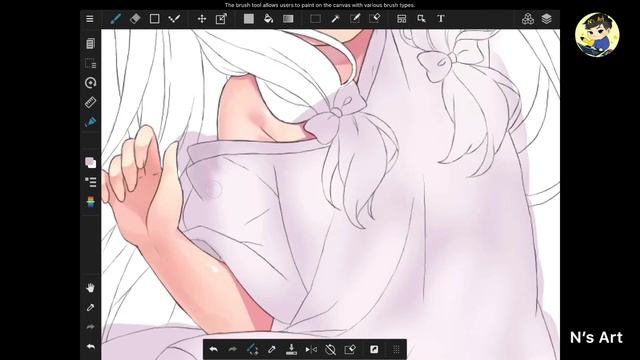Viewport: 640px width, 360px height.
Task: Open the selection menu in left sidebar
Action: (91, 63)
